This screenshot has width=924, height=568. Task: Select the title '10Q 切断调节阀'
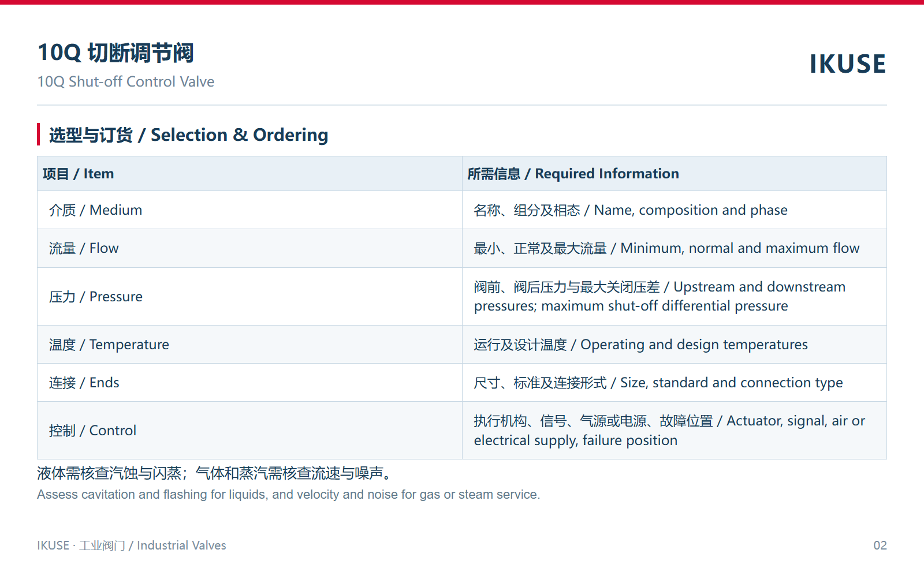(115, 53)
